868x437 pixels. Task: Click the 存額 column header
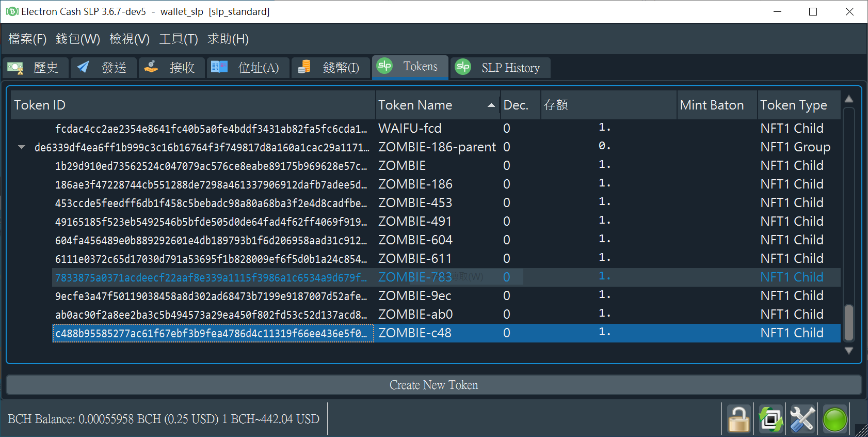[608, 105]
